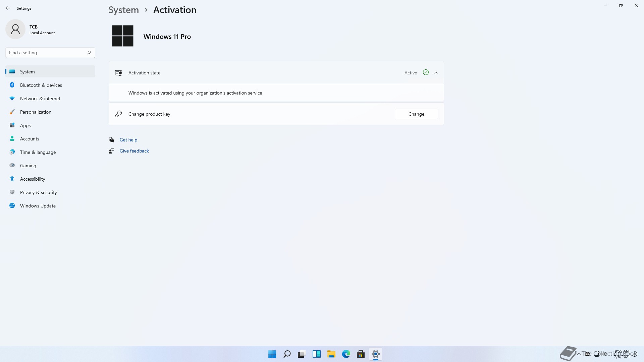The height and width of the screenshot is (362, 644).
Task: Click the Network wifi icon in the sidebar
Action: tap(12, 99)
